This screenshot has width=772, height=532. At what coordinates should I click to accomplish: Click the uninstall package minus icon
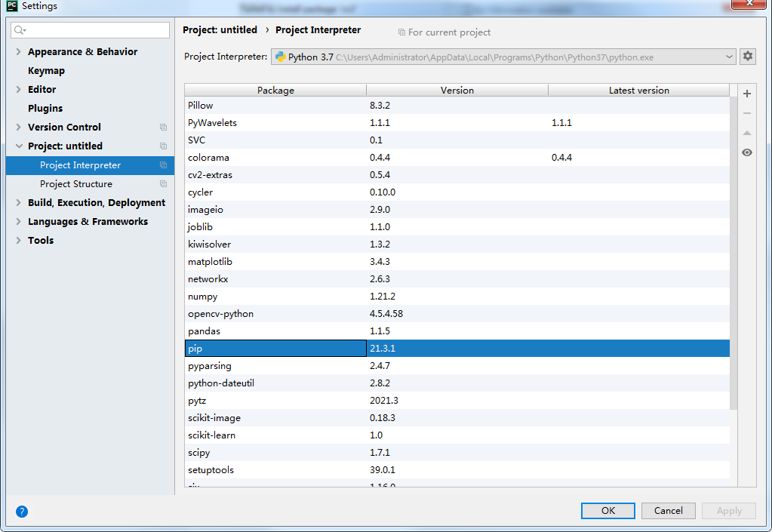coord(747,113)
